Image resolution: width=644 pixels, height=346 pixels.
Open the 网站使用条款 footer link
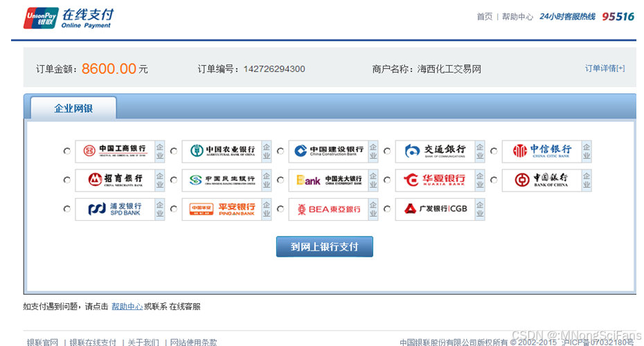click(x=193, y=342)
